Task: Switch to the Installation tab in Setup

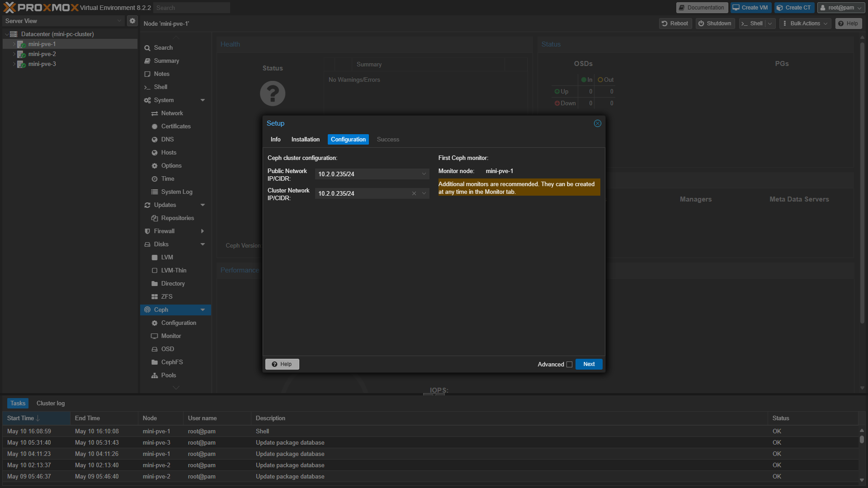Action: click(306, 140)
